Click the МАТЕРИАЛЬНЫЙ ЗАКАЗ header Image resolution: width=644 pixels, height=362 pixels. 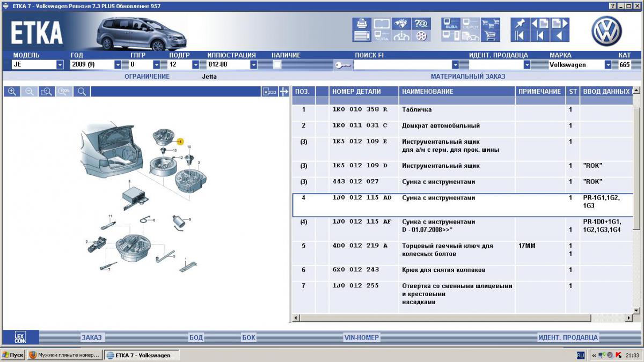coord(468,77)
